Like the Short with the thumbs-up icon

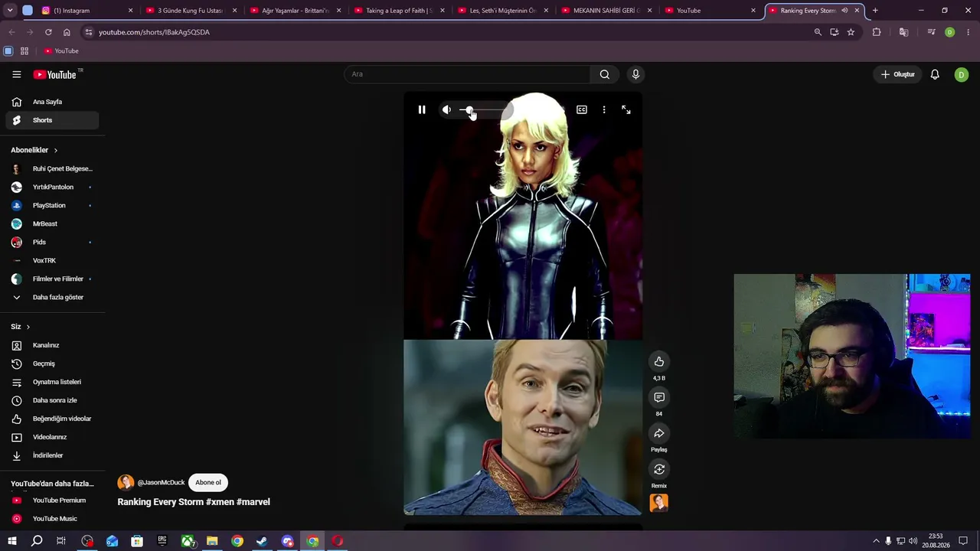pos(659,361)
